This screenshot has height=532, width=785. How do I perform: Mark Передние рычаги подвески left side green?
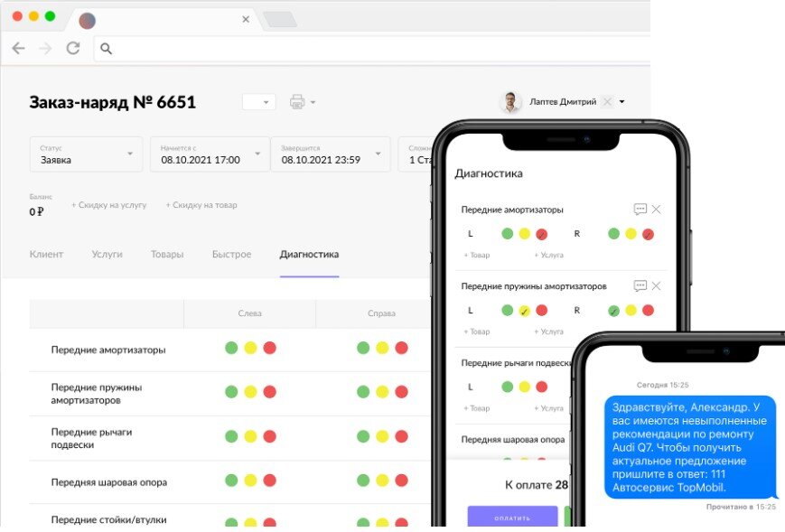(231, 436)
